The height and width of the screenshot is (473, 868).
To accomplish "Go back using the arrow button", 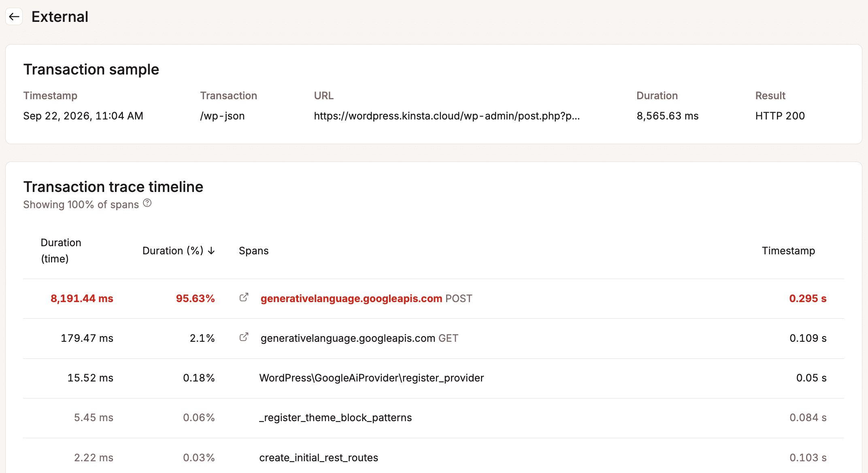I will coord(14,17).
